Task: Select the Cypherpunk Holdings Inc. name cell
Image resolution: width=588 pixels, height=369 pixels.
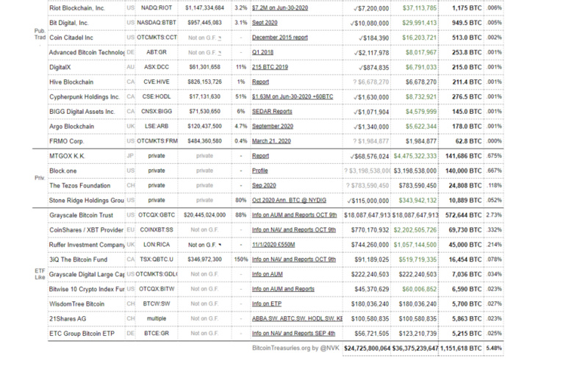Action: [x=87, y=97]
